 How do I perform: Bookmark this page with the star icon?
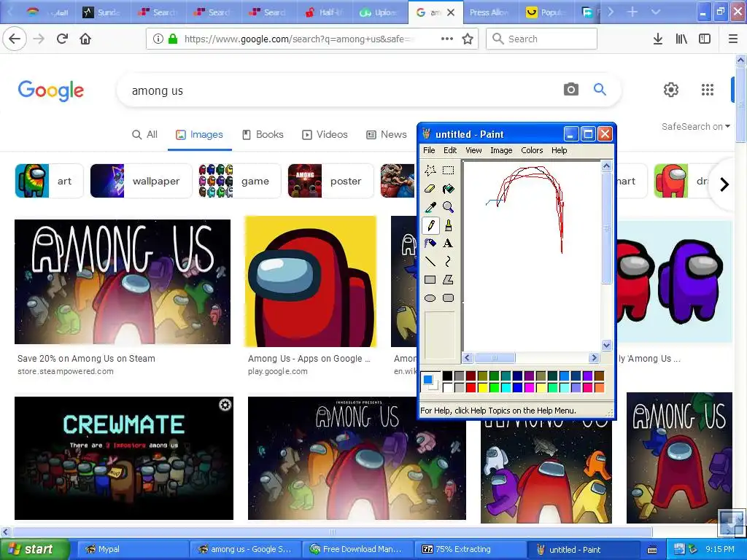[468, 39]
